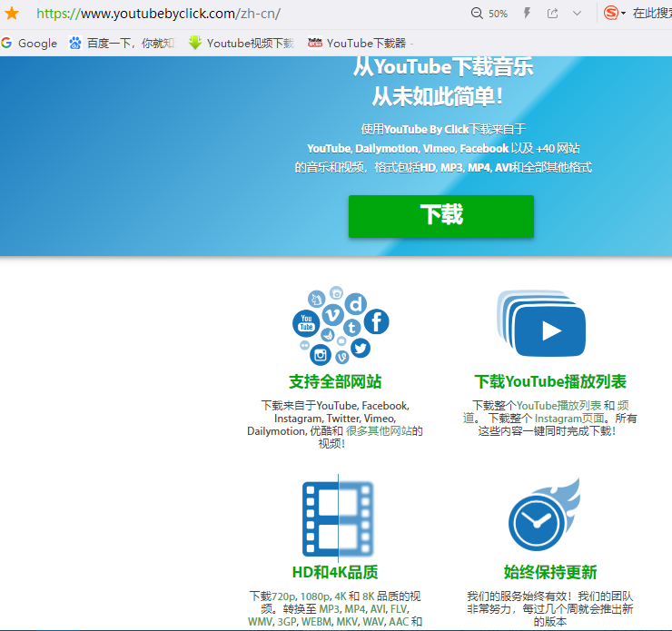Click the 从YouTube下载音乐 banner headline

443,67
